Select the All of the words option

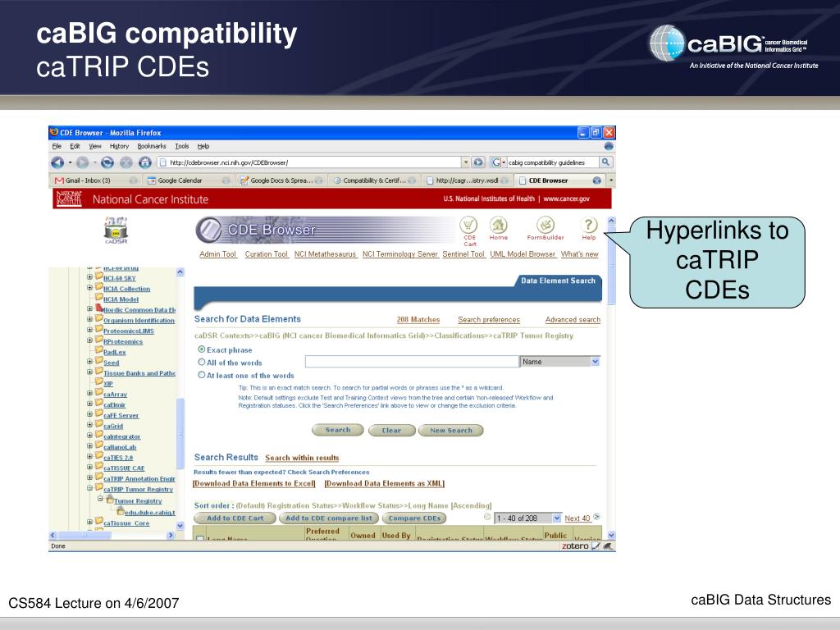tap(202, 362)
